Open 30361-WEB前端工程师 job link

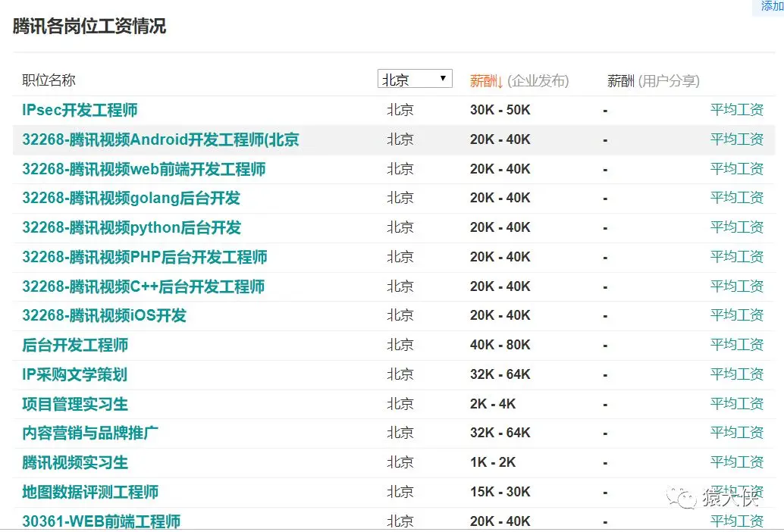[101, 521]
